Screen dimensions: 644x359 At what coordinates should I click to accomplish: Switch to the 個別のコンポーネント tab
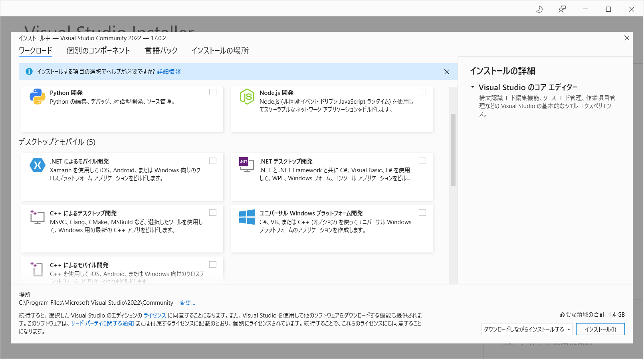click(x=98, y=51)
